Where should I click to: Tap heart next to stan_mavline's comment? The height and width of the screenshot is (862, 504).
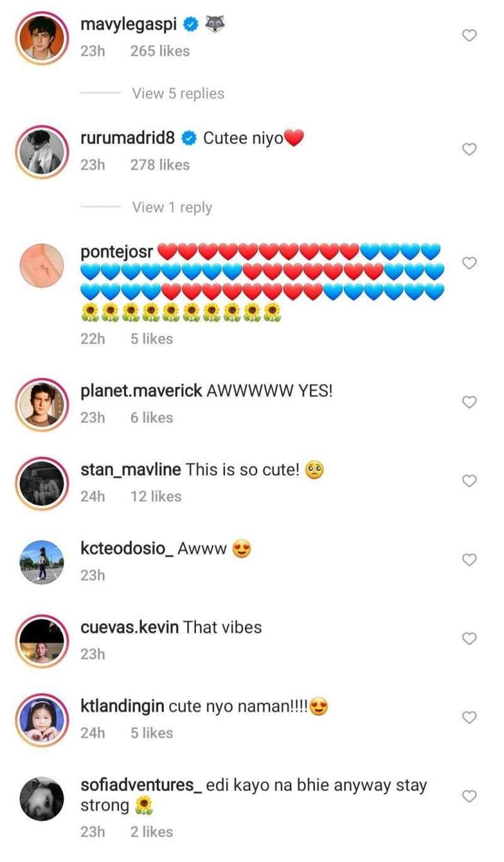469,481
